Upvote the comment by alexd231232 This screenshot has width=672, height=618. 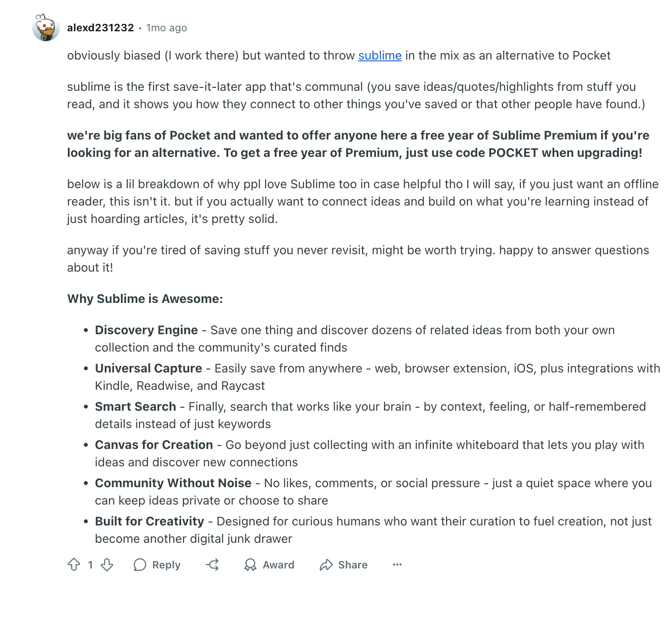[74, 565]
